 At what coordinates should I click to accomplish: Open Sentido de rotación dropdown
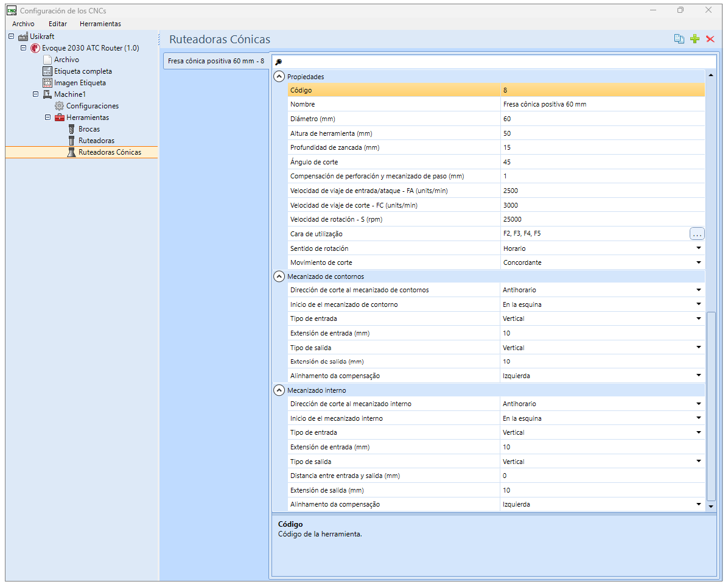coord(698,248)
